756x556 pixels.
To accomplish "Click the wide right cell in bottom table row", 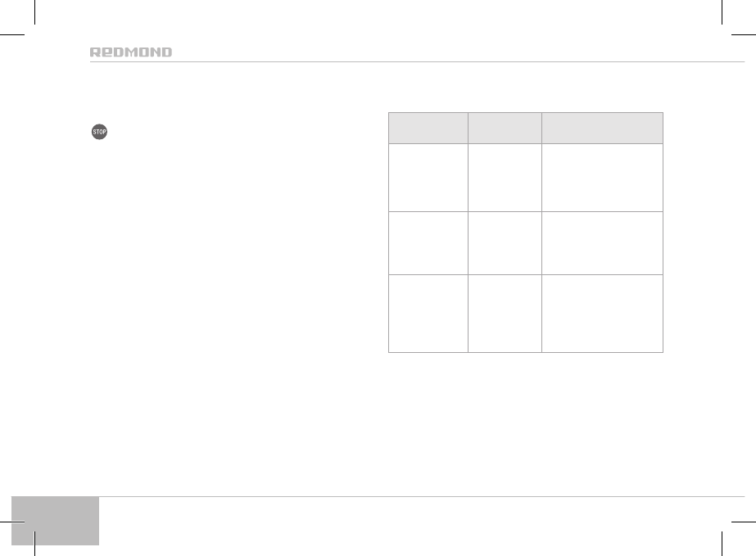I will coord(602,314).
